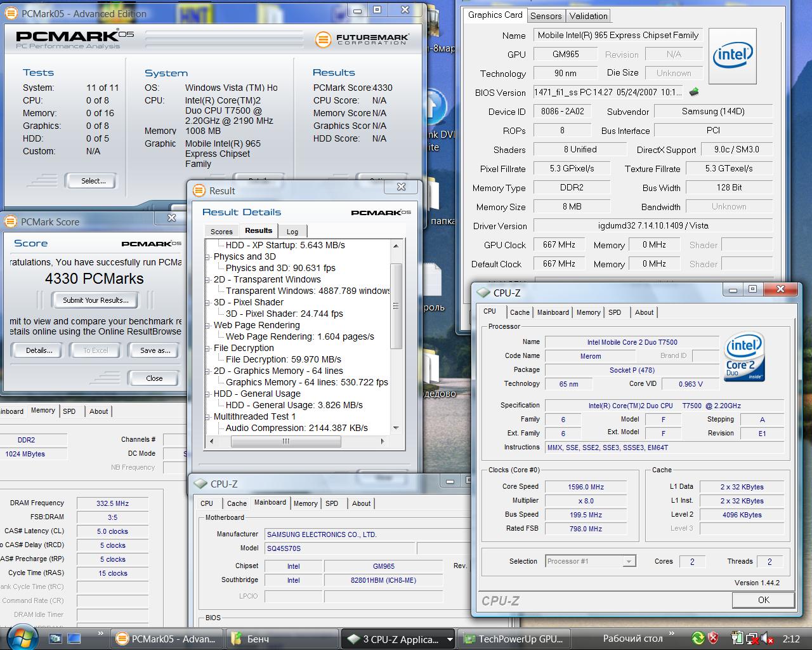
Task: Click the scroll down arrow in Result Details
Action: [396, 428]
